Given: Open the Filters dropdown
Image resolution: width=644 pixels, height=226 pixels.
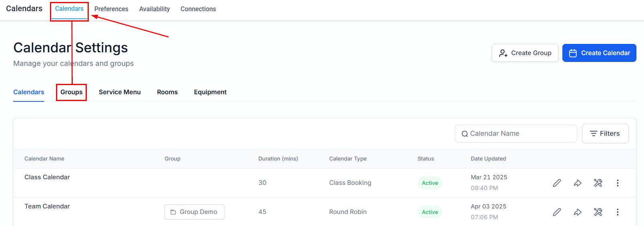Looking at the screenshot, I should [605, 133].
